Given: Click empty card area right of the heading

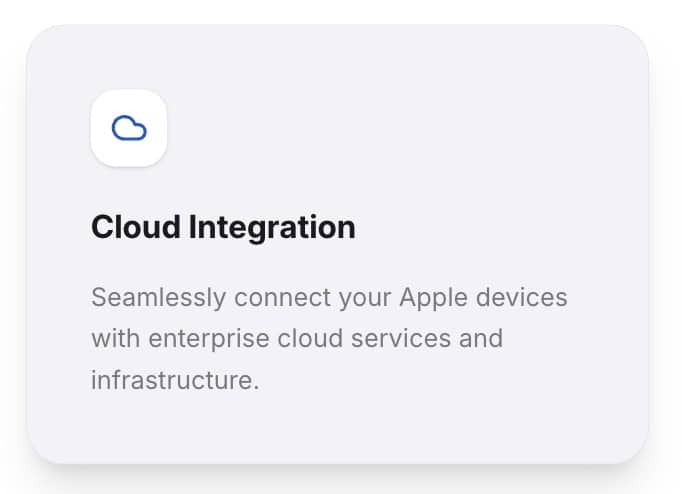Looking at the screenshot, I should coord(500,227).
